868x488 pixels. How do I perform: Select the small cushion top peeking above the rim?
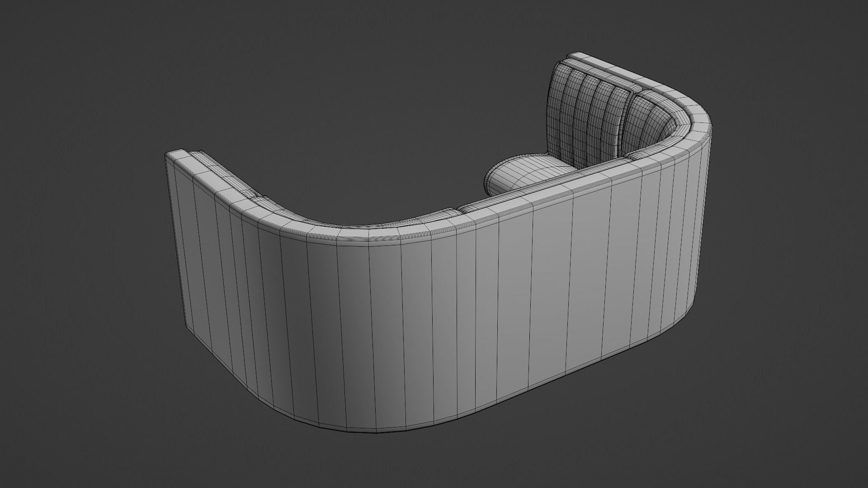coord(447,211)
